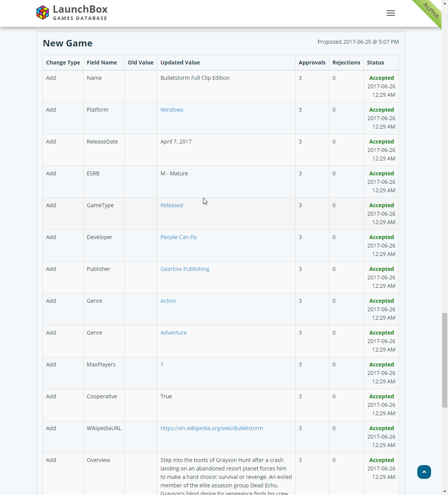Click the Approvals column header
This screenshot has width=448, height=495.
coord(312,63)
